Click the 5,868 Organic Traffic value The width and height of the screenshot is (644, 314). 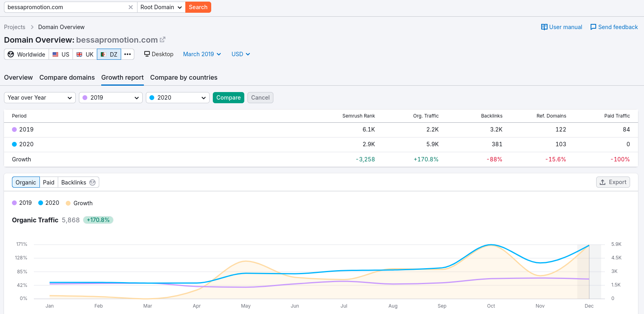tap(71, 220)
